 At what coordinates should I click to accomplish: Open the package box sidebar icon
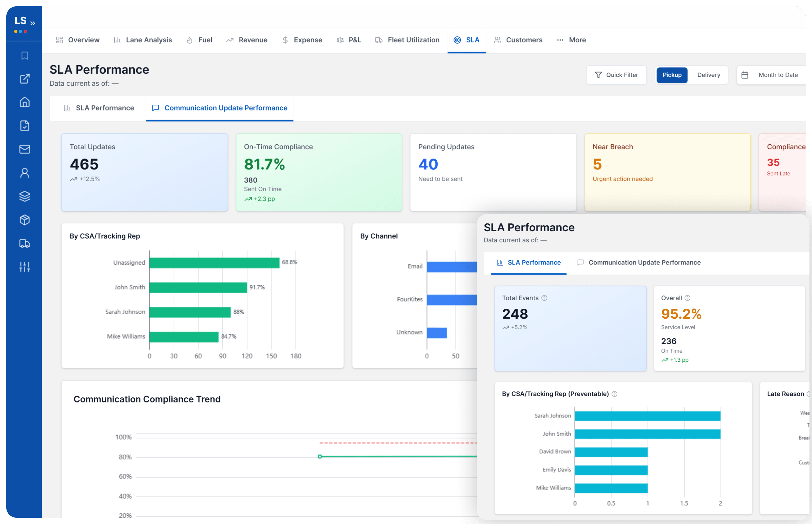[24, 220]
